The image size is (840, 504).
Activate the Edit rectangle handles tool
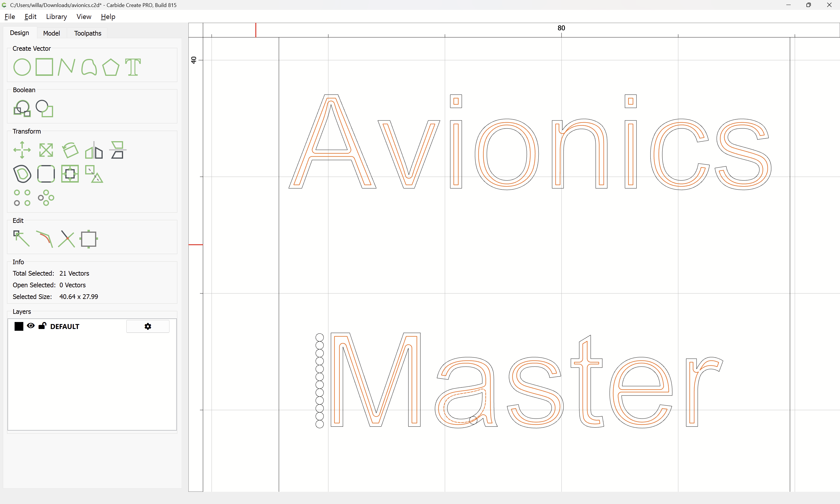coord(89,239)
